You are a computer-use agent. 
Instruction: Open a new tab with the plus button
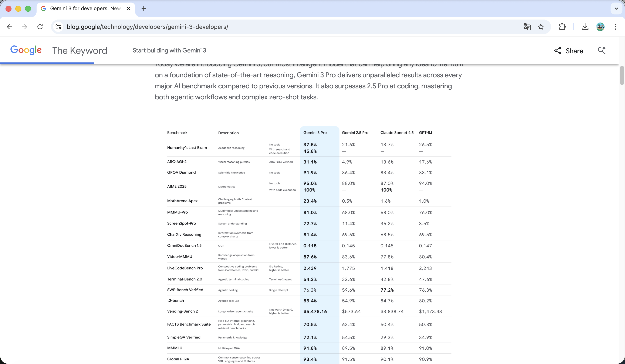point(144,8)
